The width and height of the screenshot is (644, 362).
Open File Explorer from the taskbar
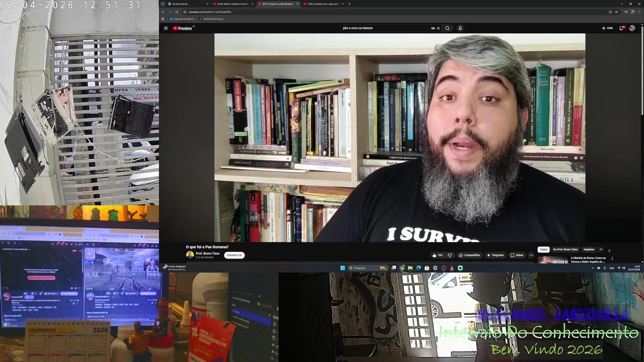[x=410, y=268]
